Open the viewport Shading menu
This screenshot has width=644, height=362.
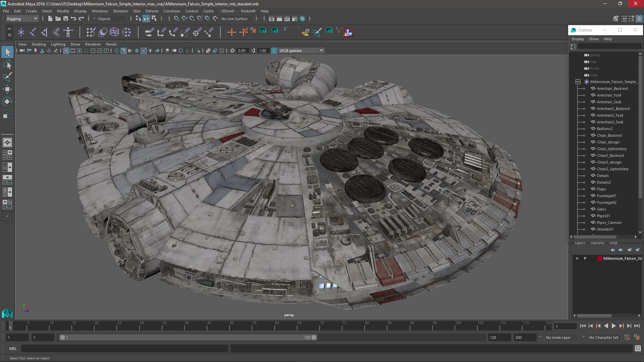point(39,44)
